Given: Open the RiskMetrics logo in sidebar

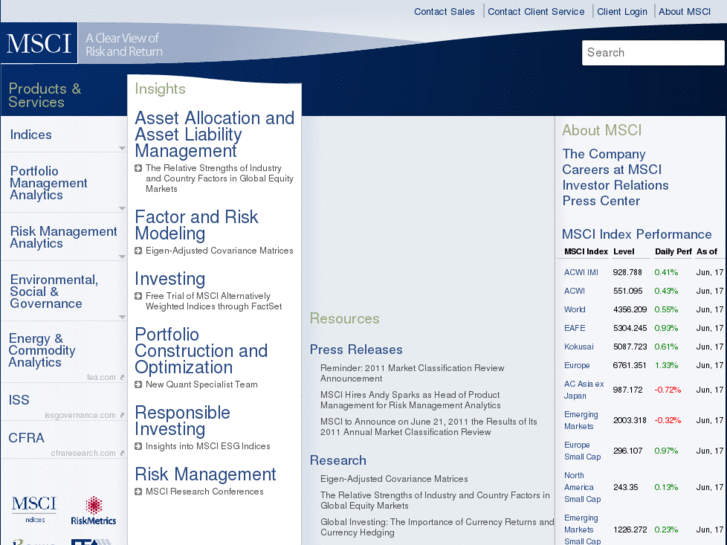Looking at the screenshot, I should pos(93,511).
